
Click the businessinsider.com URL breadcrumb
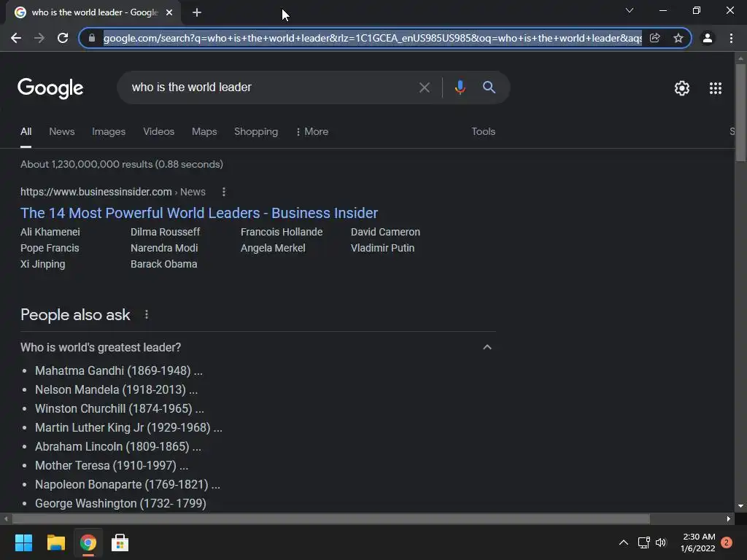pyautogui.click(x=113, y=192)
